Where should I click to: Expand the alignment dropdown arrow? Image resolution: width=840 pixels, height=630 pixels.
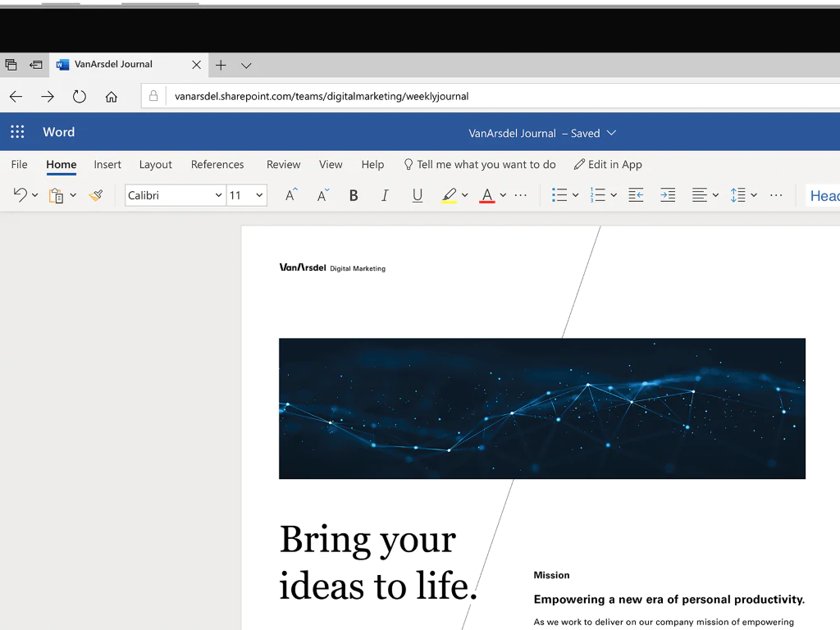click(x=715, y=195)
